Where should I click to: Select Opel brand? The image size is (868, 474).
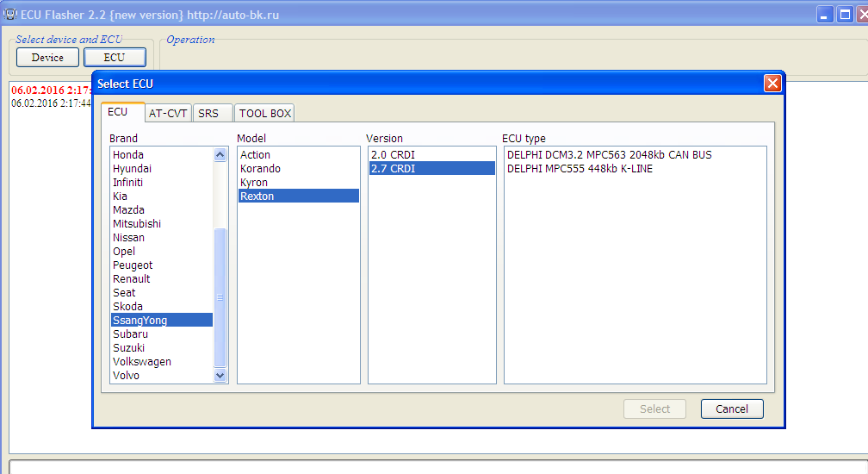tap(162, 252)
